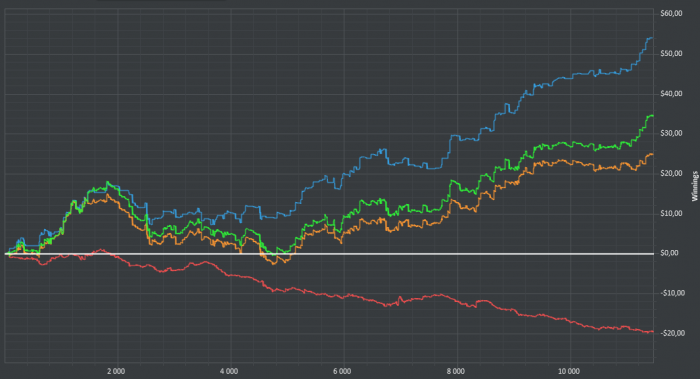Click the 10 000 x-axis label
The height and width of the screenshot is (379, 700).
click(569, 371)
